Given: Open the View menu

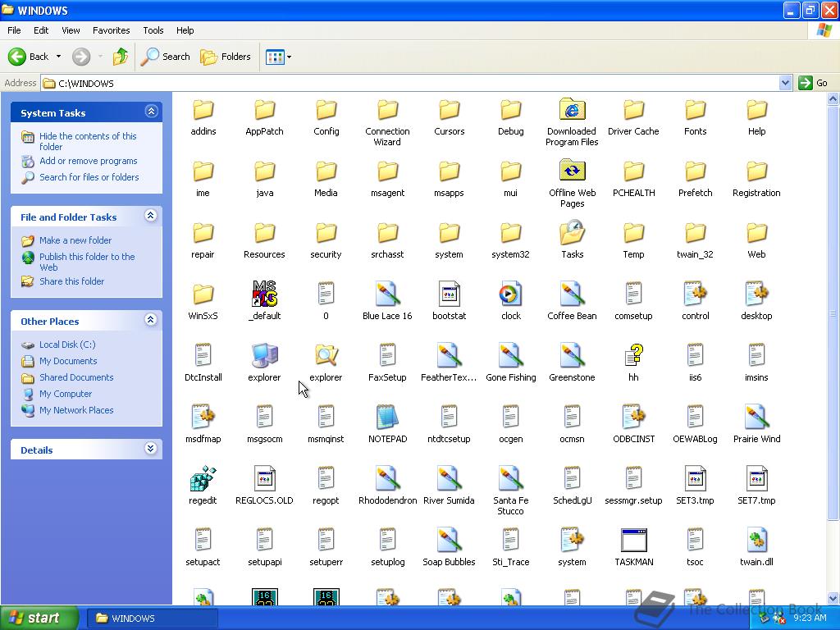Looking at the screenshot, I should point(71,30).
